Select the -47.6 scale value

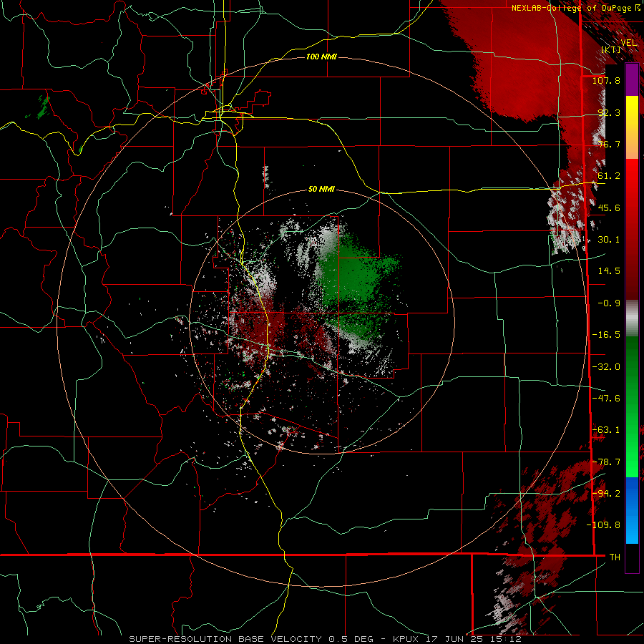606,399
